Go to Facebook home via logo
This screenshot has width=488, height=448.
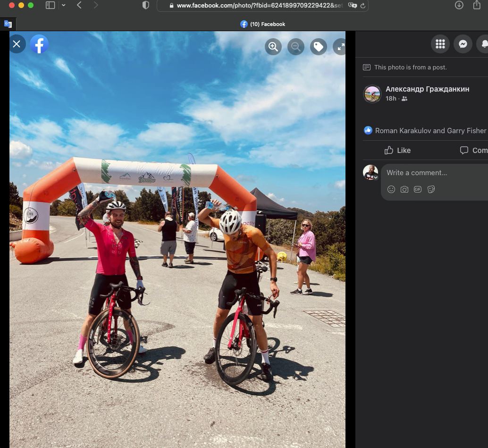(x=39, y=44)
